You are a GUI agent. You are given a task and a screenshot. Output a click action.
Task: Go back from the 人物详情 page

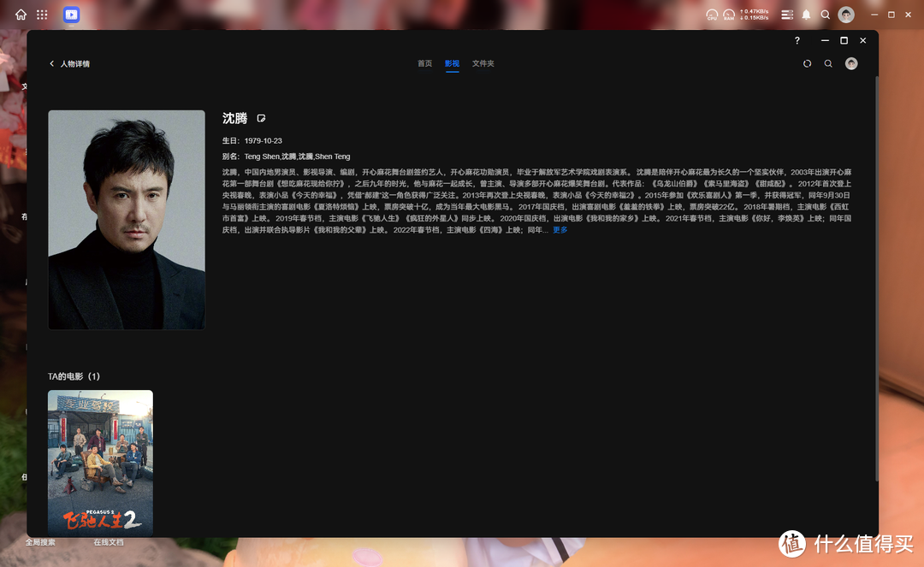click(52, 63)
